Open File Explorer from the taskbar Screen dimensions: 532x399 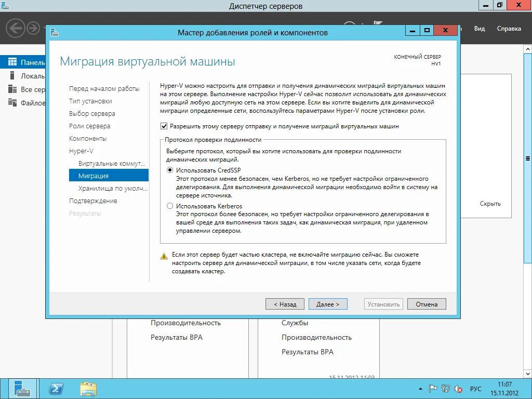pos(88,389)
